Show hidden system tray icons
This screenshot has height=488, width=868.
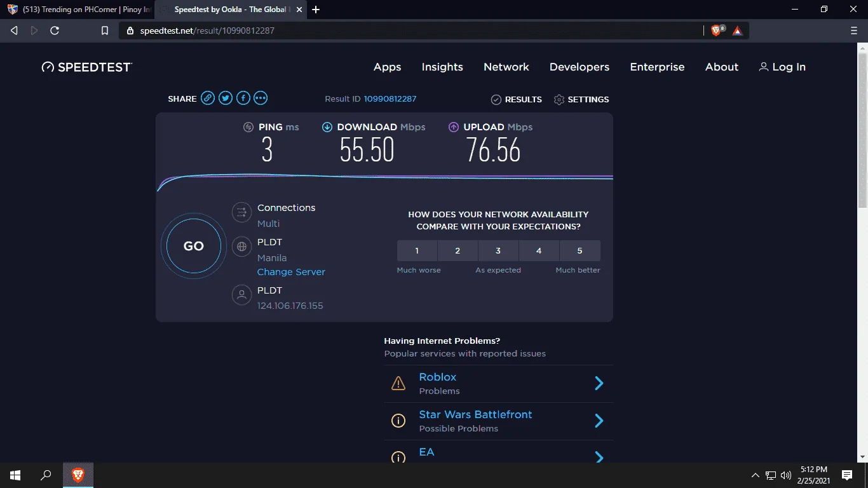pyautogui.click(x=756, y=475)
